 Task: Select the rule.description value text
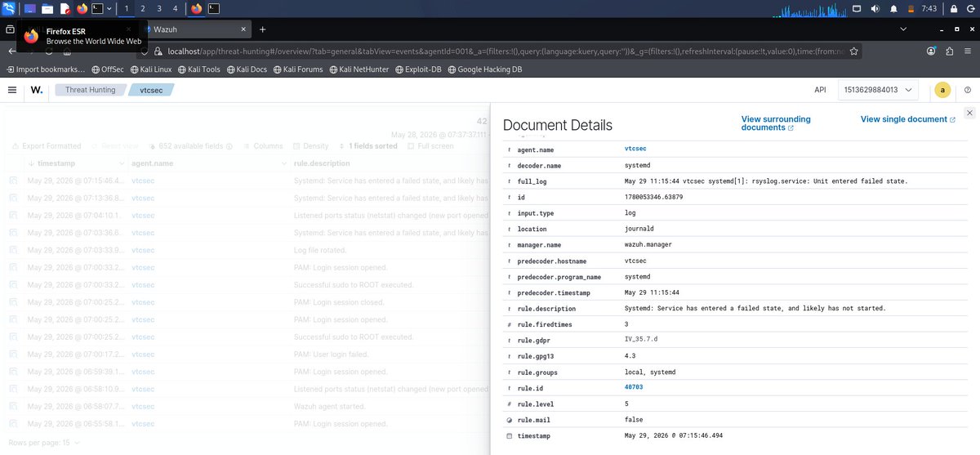point(755,308)
